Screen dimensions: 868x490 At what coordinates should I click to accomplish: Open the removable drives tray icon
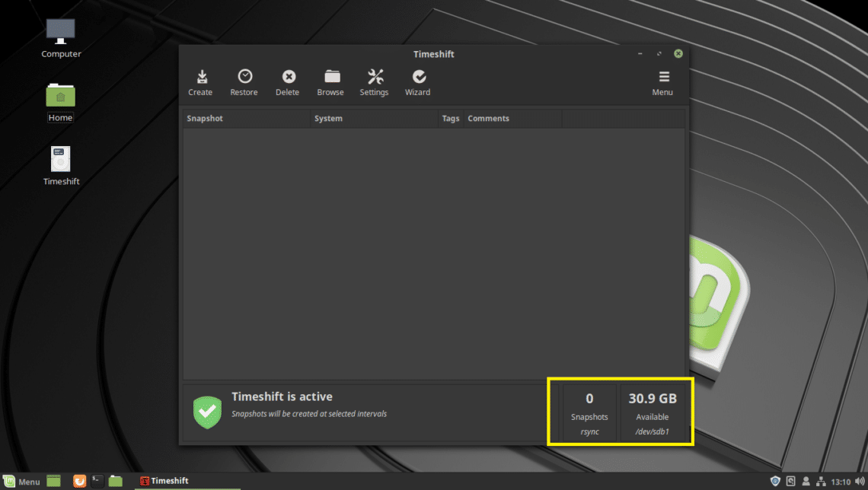click(x=791, y=481)
